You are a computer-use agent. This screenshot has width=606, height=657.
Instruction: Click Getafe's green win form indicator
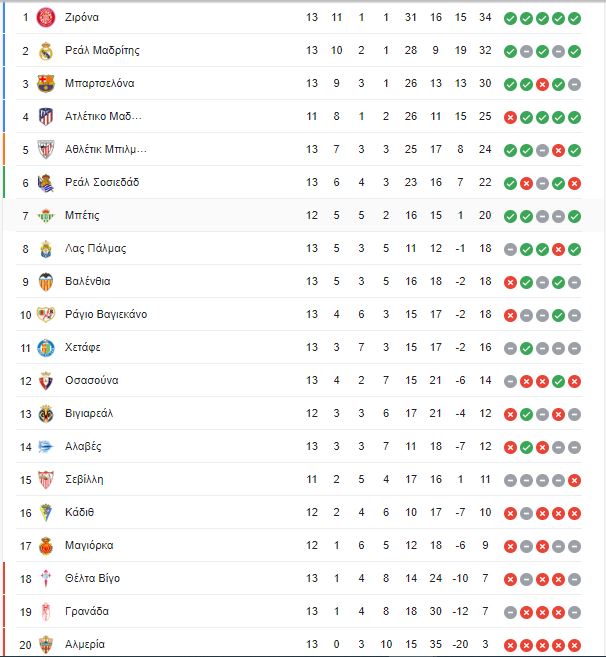tap(526, 348)
